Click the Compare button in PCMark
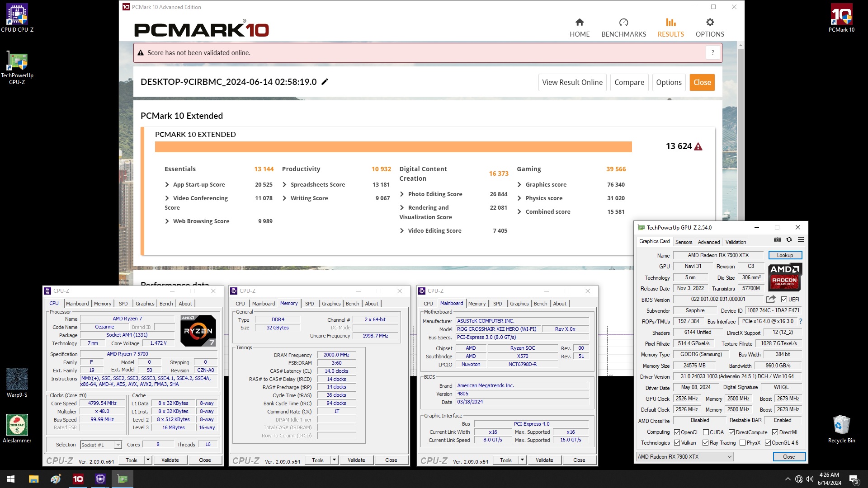The image size is (868, 488). click(629, 82)
